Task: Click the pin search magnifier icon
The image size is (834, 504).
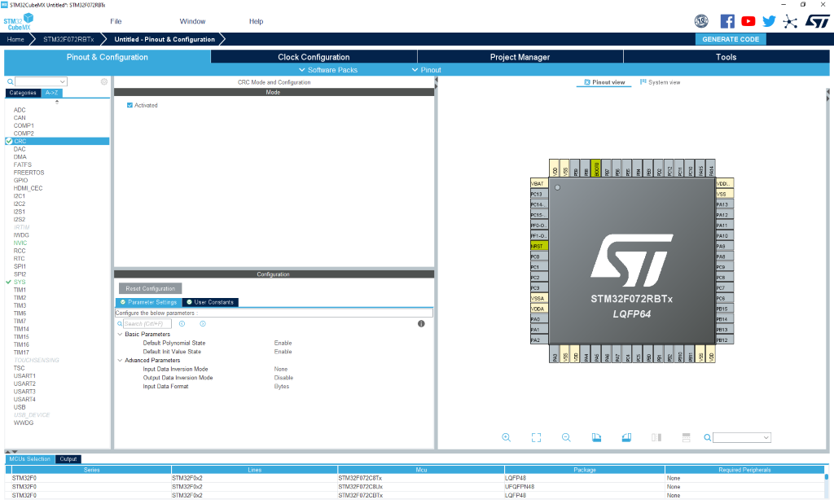Action: 708,437
